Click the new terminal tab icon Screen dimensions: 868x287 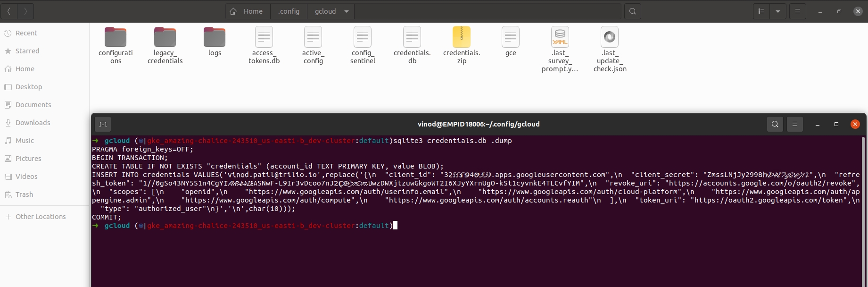point(103,124)
